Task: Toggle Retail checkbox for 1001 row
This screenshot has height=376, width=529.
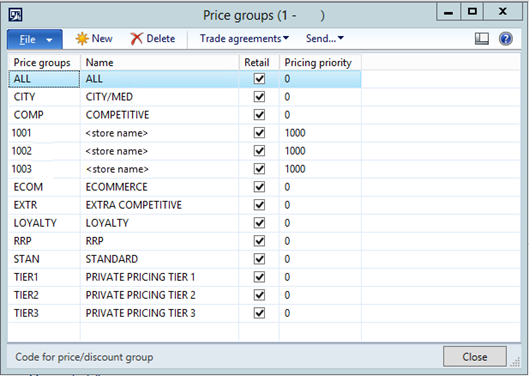Action: pos(259,133)
